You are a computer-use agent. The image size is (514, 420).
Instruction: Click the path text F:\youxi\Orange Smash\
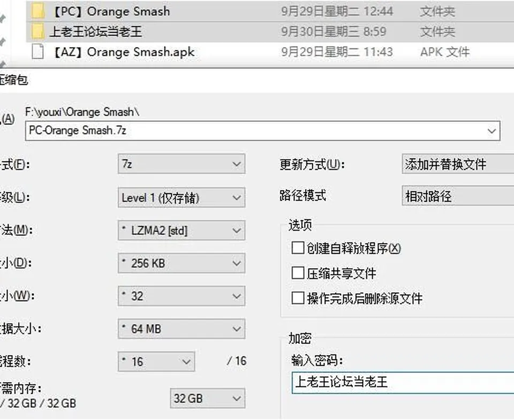click(x=82, y=112)
